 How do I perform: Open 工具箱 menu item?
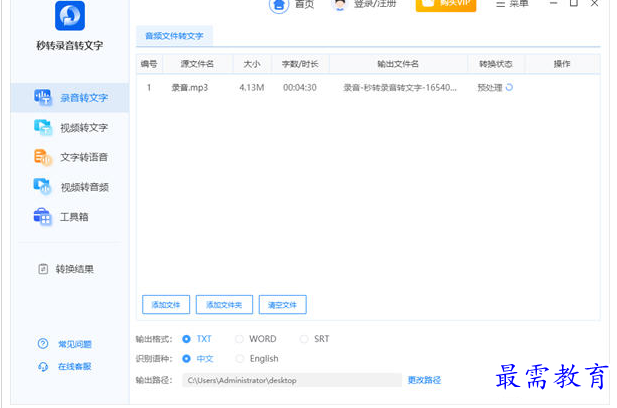point(74,217)
